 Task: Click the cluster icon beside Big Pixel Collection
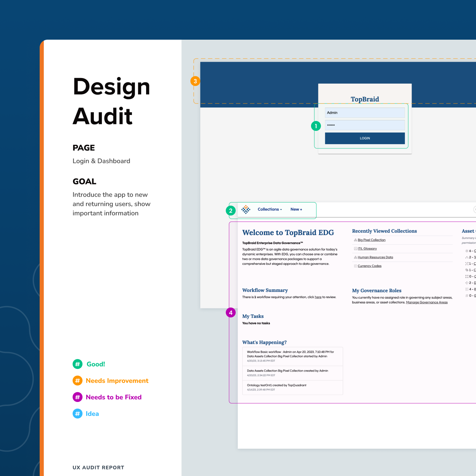(x=355, y=240)
